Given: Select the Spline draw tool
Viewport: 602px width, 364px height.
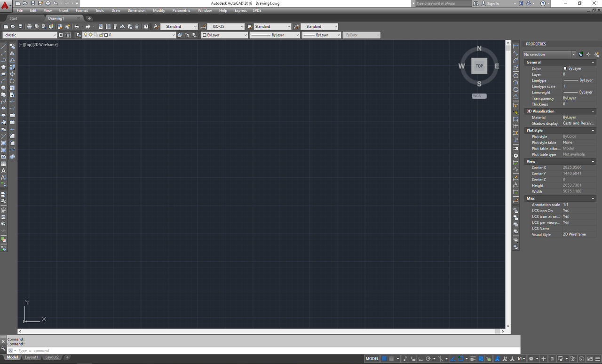Looking at the screenshot, I should coord(3,101).
